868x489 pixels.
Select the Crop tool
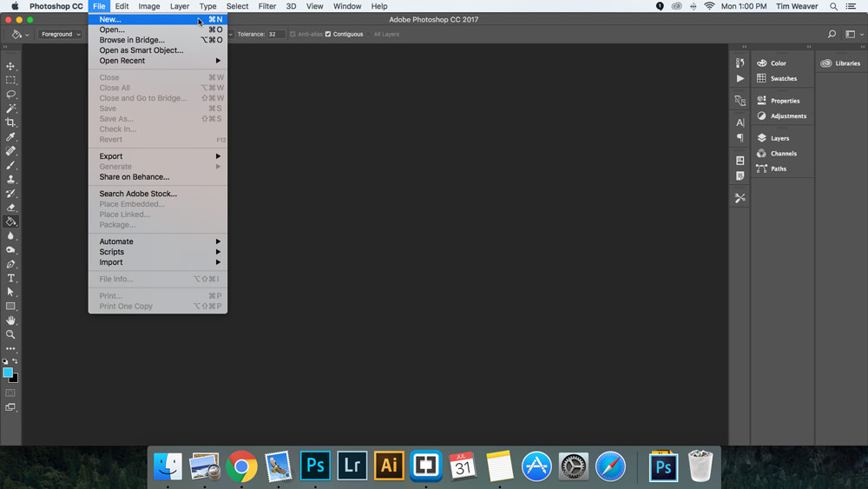[x=10, y=122]
